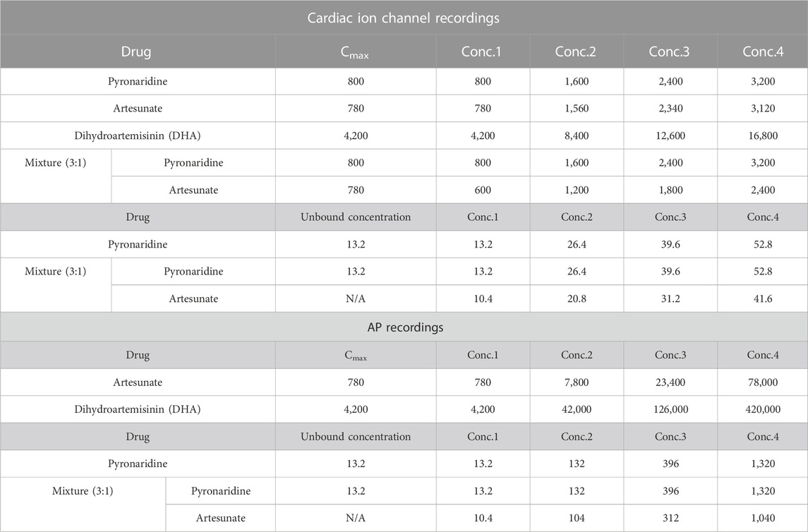Click the DHA value 12,600
808x532 pixels.
tap(670, 136)
